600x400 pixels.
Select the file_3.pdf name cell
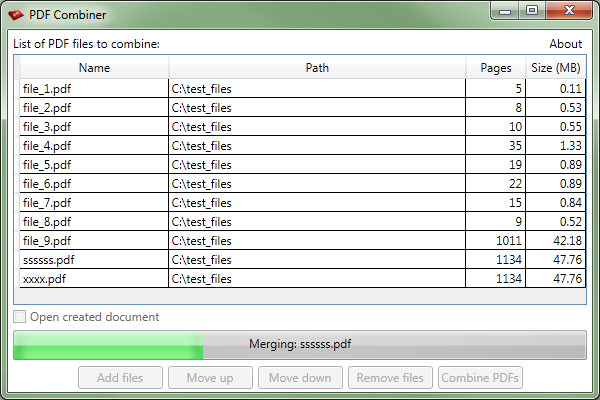(94, 126)
